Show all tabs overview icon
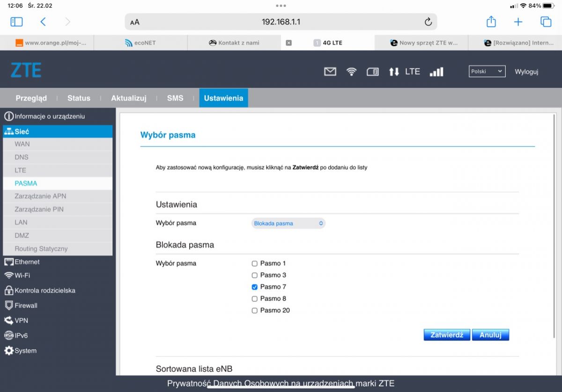 [x=546, y=22]
